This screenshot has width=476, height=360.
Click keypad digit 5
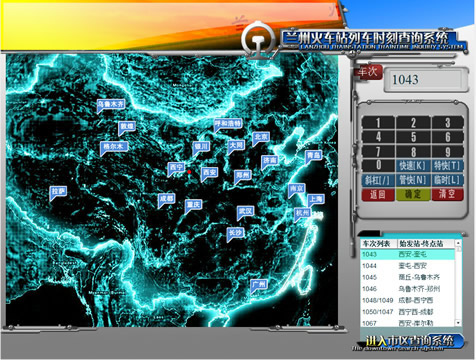(413, 137)
